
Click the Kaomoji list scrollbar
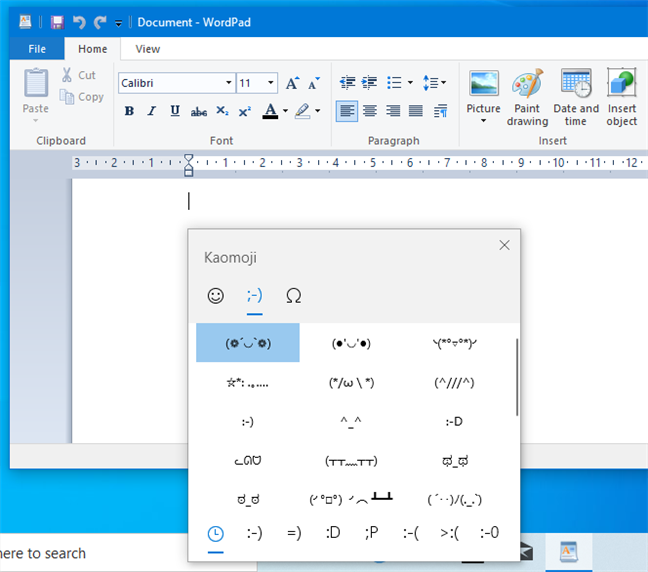pos(517,377)
